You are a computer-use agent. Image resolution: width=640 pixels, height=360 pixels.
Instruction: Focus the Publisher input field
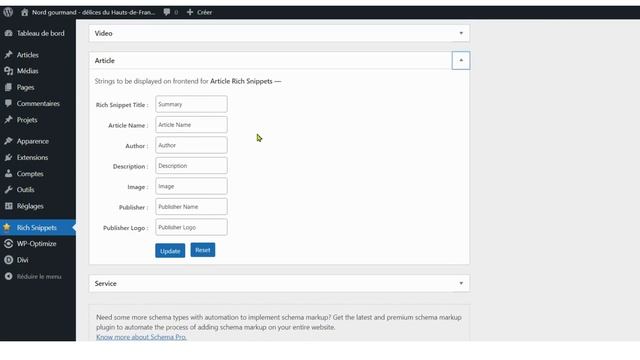[x=191, y=207]
